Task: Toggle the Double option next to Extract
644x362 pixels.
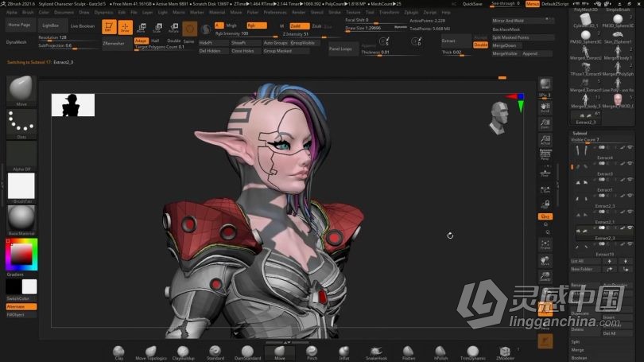Action: point(480,45)
